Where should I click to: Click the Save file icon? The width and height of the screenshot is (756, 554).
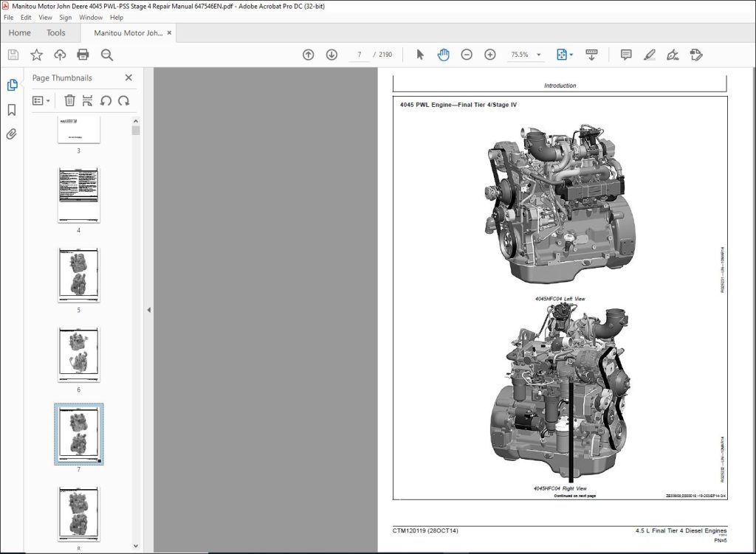[13, 55]
